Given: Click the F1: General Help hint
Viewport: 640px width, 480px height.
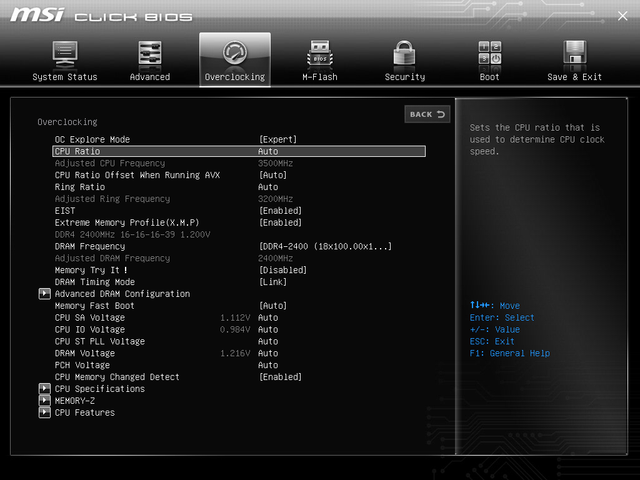Looking at the screenshot, I should pos(510,353).
